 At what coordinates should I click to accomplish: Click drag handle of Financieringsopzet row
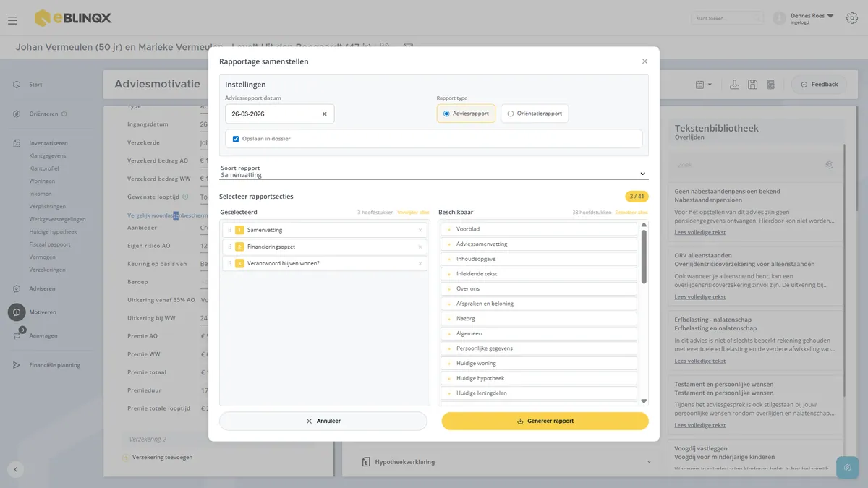pos(230,247)
